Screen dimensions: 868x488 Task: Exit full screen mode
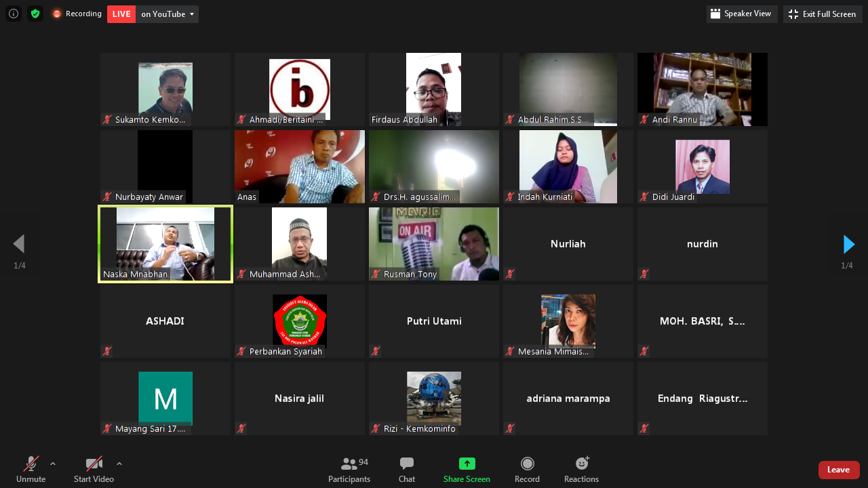click(x=823, y=14)
